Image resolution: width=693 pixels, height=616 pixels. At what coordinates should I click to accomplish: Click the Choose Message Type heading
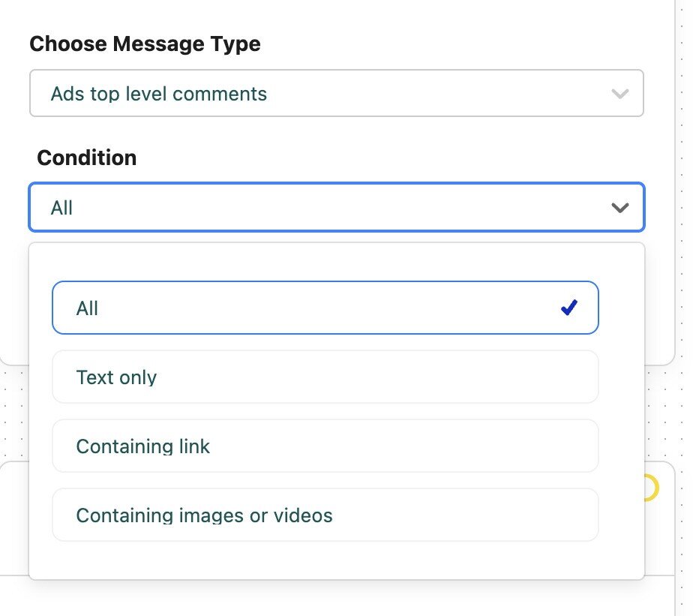[x=145, y=44]
